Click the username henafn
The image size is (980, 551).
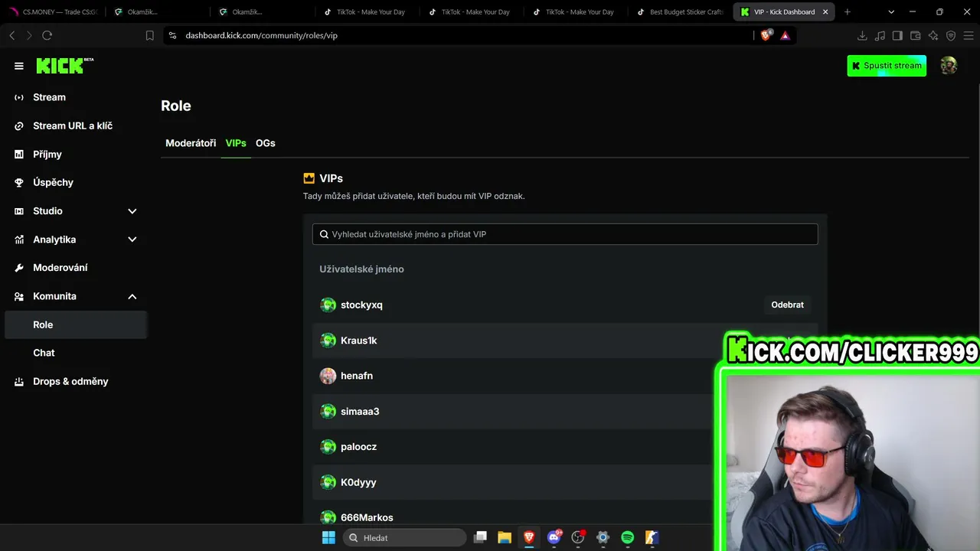point(357,376)
